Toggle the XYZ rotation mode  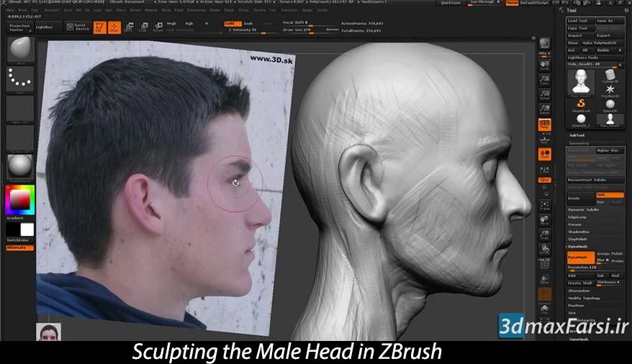coord(544,180)
